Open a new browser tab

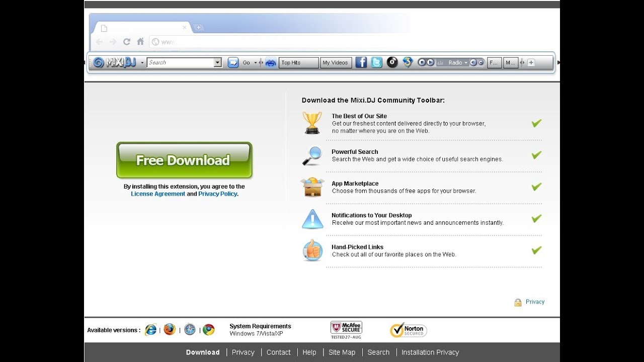tap(199, 28)
